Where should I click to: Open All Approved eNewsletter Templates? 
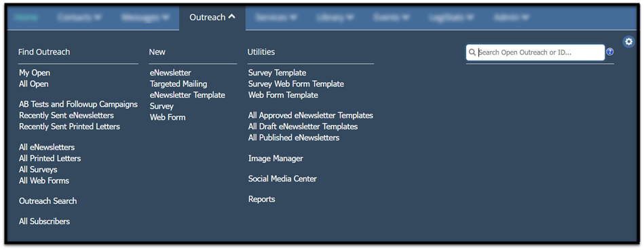coord(311,115)
